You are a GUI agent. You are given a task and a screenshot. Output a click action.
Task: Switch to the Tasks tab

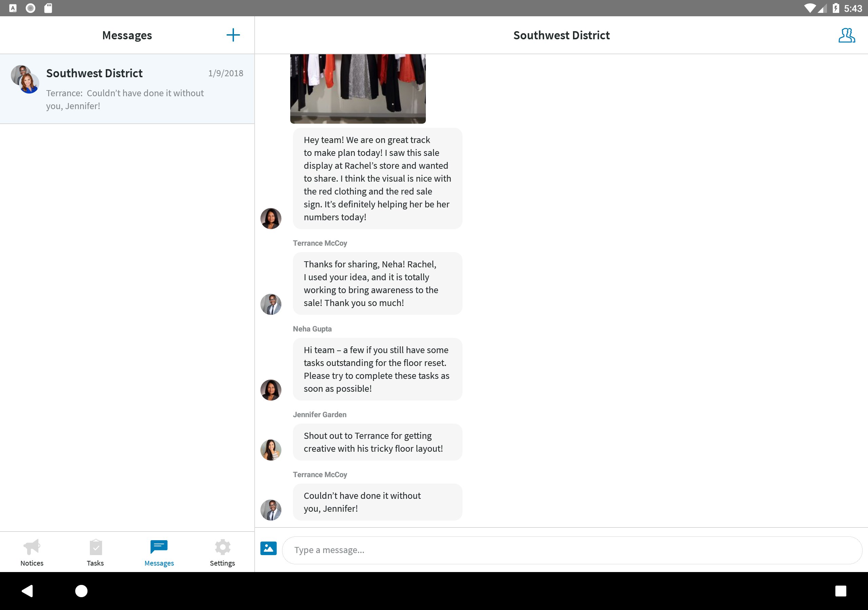(95, 552)
